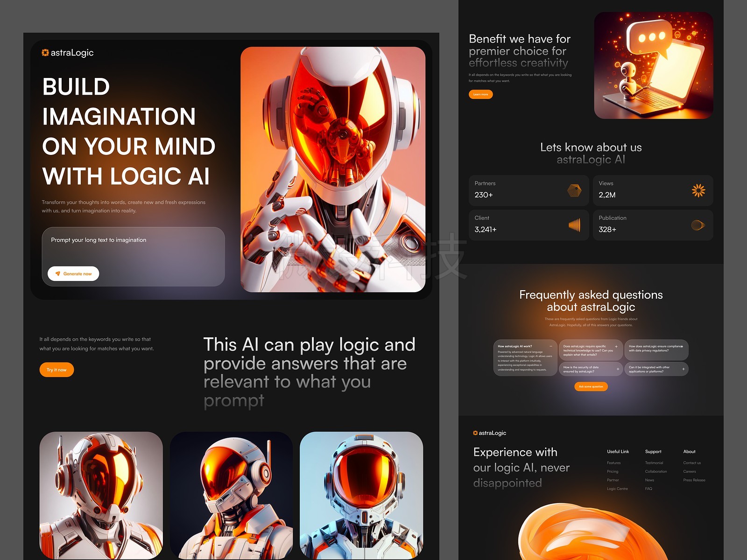The height and width of the screenshot is (560, 747).
Task: Click the astraLogic logo in hero header
Action: click(x=68, y=53)
